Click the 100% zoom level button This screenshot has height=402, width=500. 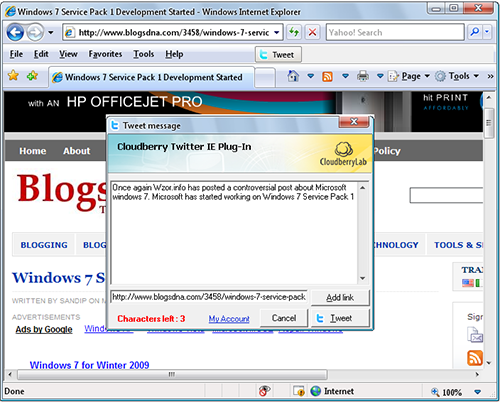point(447,392)
